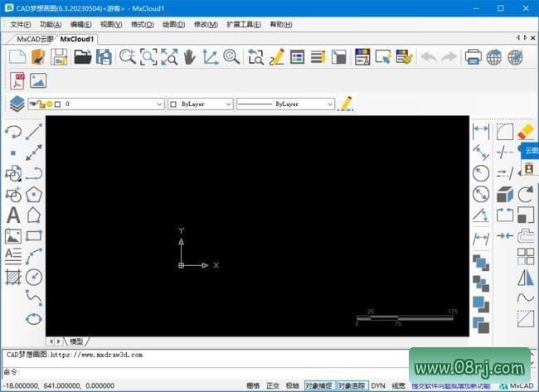This screenshot has height=392, width=539.
Task: Select the Text tool letter A
Action: point(13,215)
